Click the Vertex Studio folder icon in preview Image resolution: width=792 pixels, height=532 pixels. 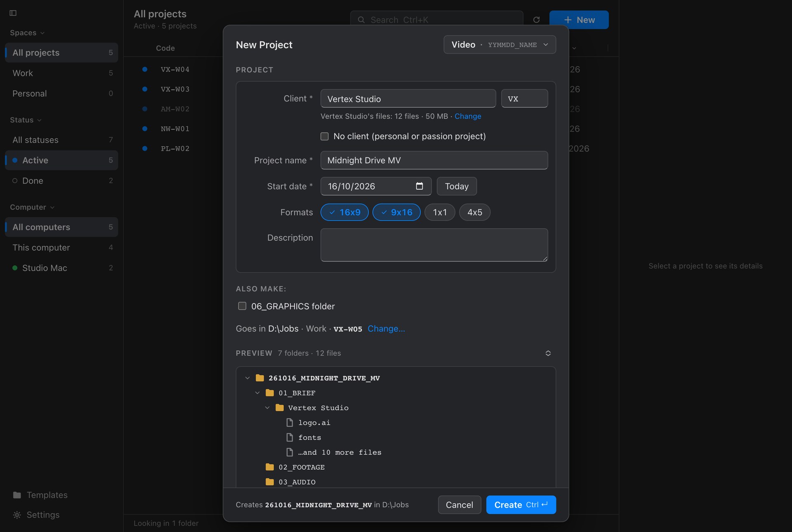[x=280, y=407]
